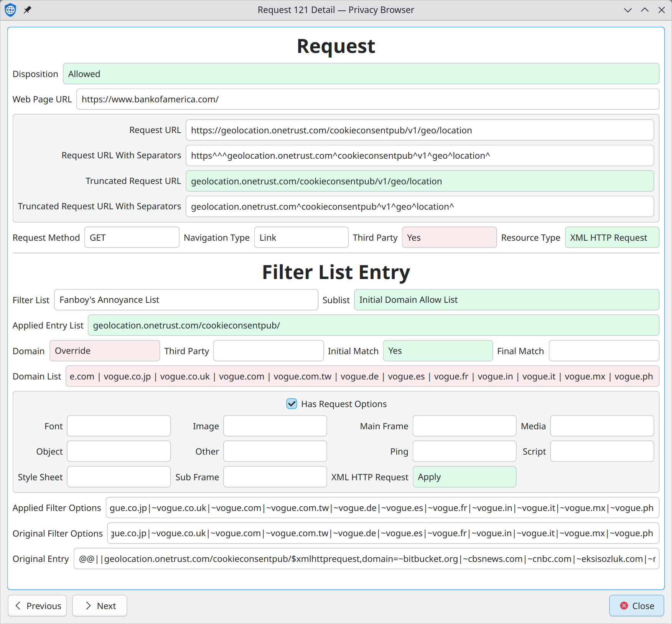Select the Request URL text field
The image size is (672, 624).
[420, 130]
